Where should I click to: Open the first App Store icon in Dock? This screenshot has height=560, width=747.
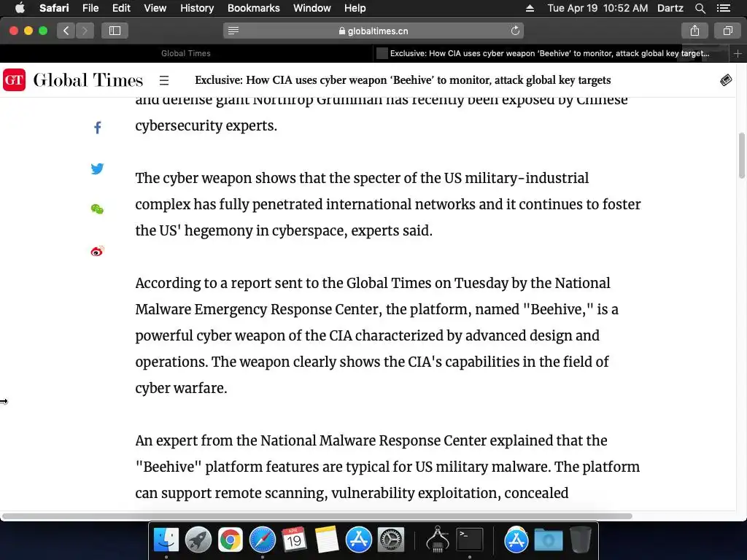(x=358, y=540)
